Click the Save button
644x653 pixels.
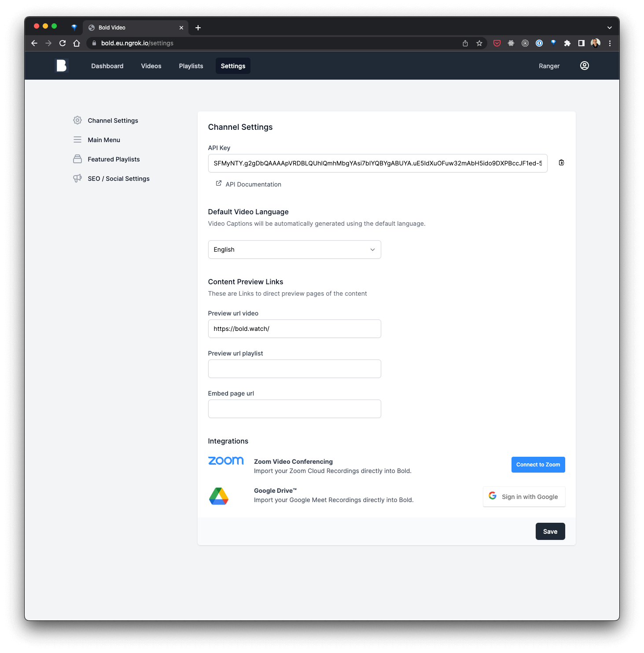[x=550, y=531]
